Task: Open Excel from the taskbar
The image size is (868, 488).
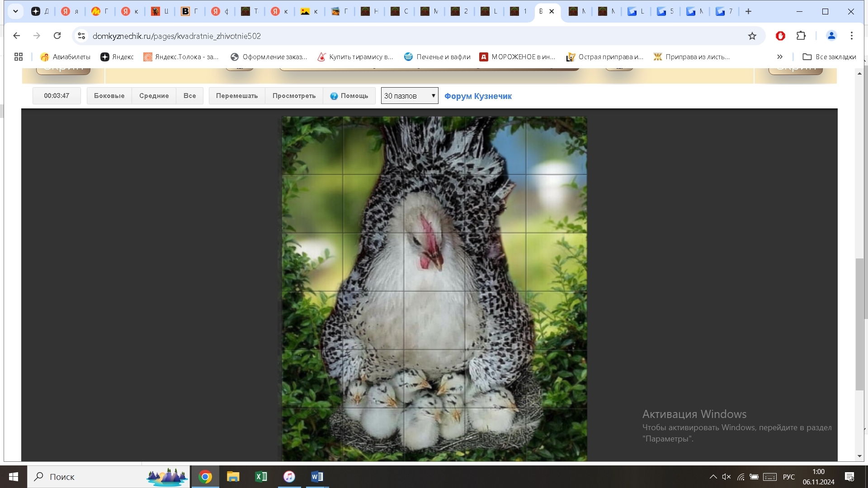Action: [261, 477]
